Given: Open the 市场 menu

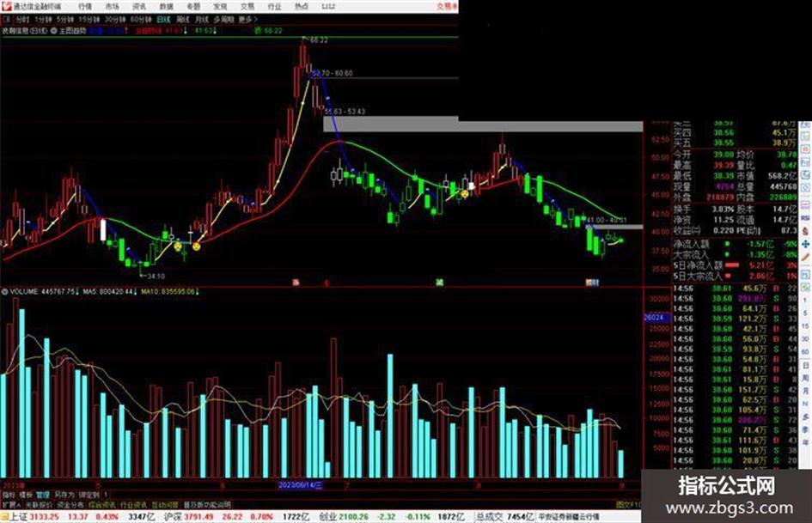Looking at the screenshot, I should click(x=112, y=7).
